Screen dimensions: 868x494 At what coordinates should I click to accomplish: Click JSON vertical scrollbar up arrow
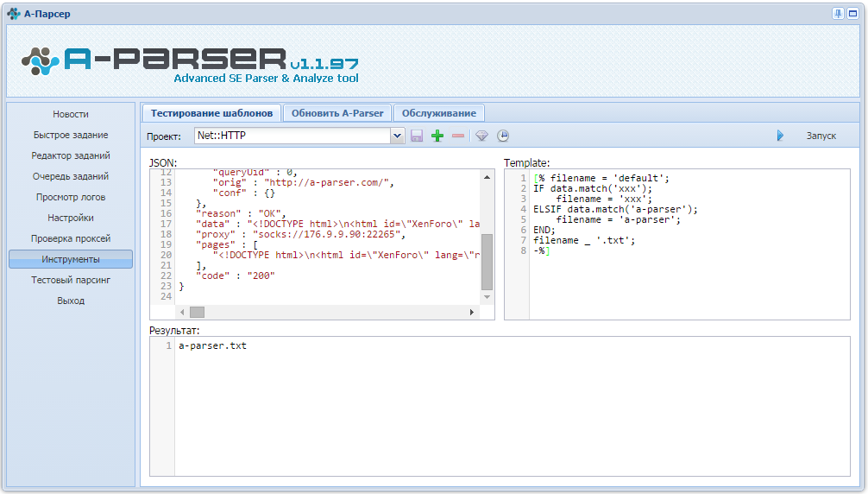(x=487, y=177)
